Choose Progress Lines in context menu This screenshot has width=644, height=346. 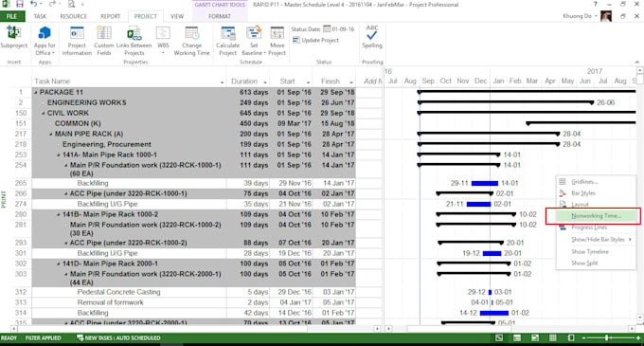(x=596, y=228)
